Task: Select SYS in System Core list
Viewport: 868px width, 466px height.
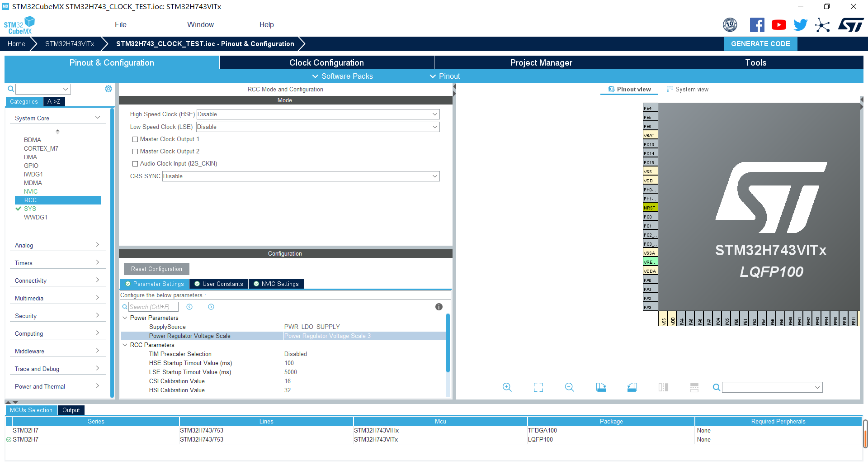Action: (30, 209)
